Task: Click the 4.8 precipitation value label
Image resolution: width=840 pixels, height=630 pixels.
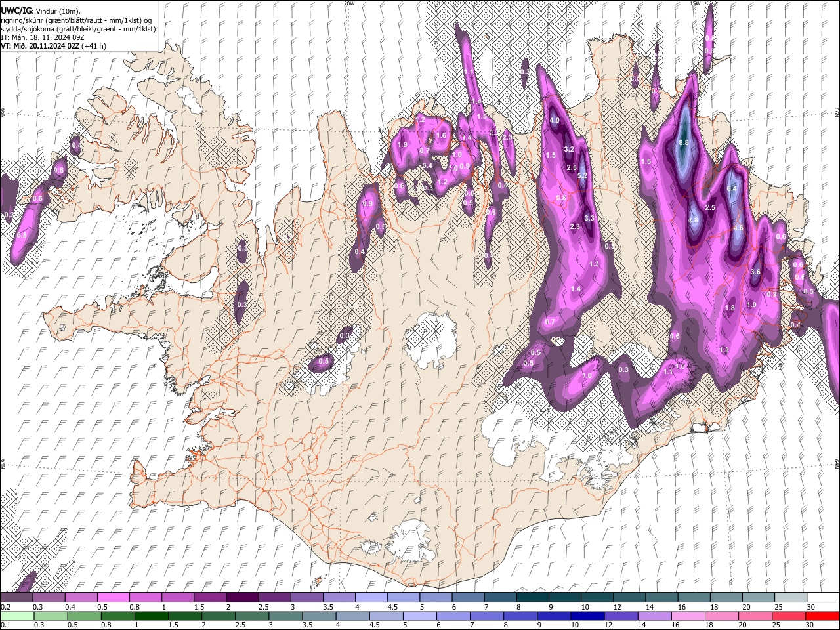Action: tap(694, 220)
